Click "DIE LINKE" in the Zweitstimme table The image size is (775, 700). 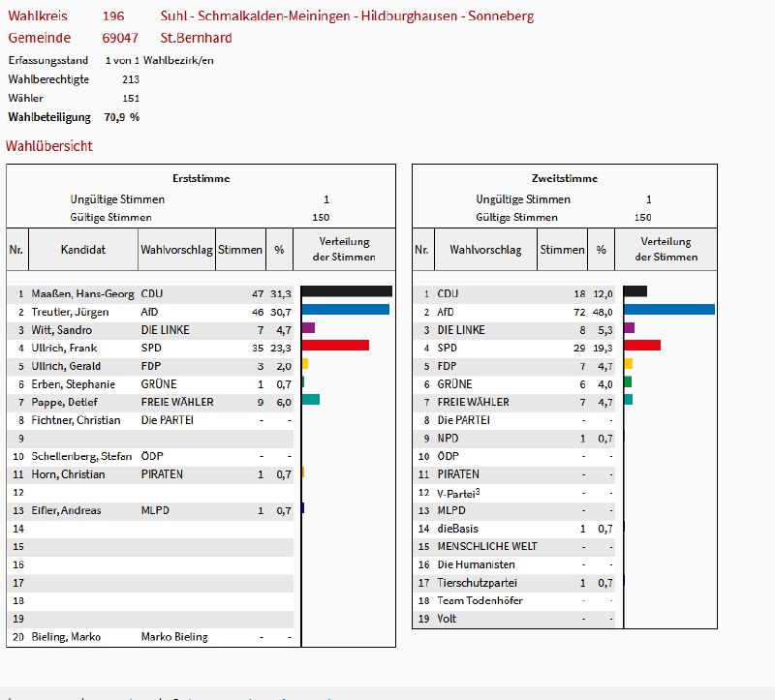(x=461, y=330)
